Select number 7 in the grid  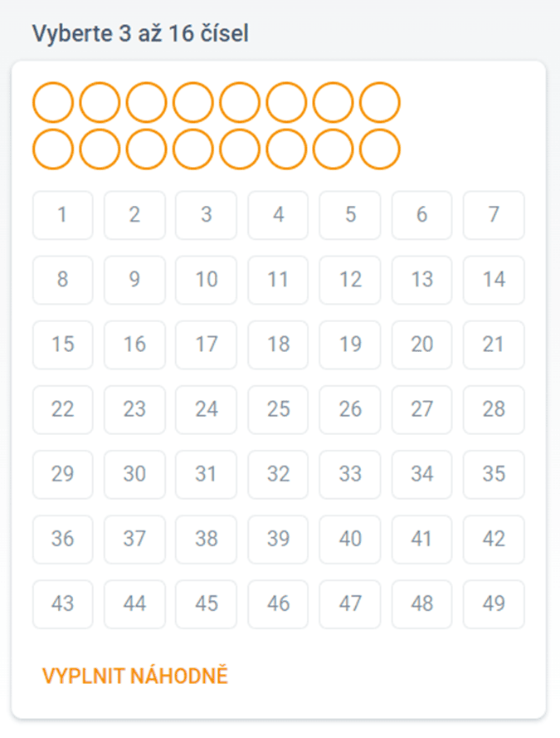tap(494, 215)
